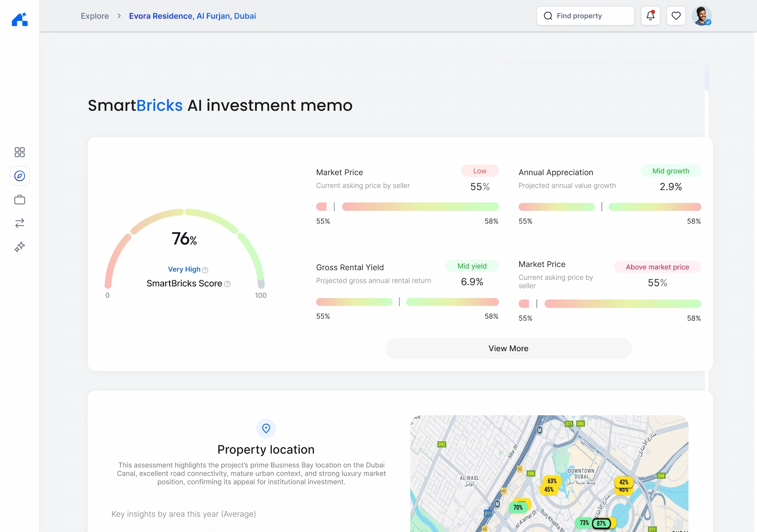Image resolution: width=757 pixels, height=532 pixels.
Task: Open the AI sparkles icon in the sidebar
Action: pyautogui.click(x=20, y=247)
